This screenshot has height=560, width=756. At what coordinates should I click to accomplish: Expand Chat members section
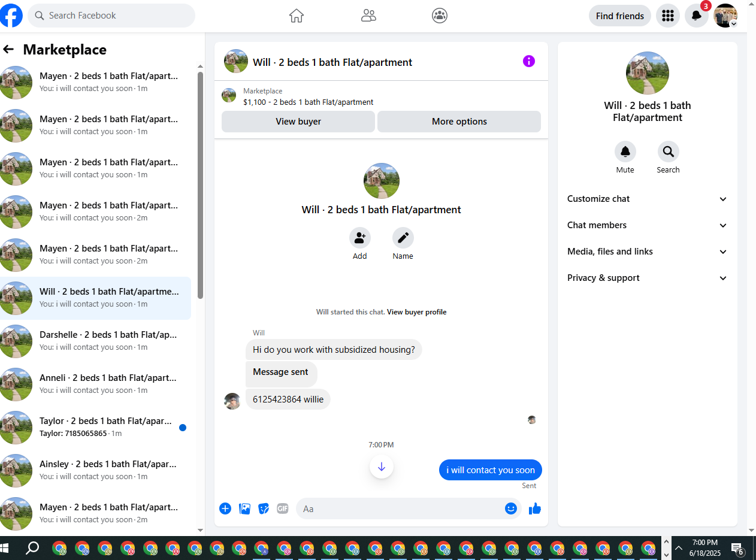coord(648,225)
